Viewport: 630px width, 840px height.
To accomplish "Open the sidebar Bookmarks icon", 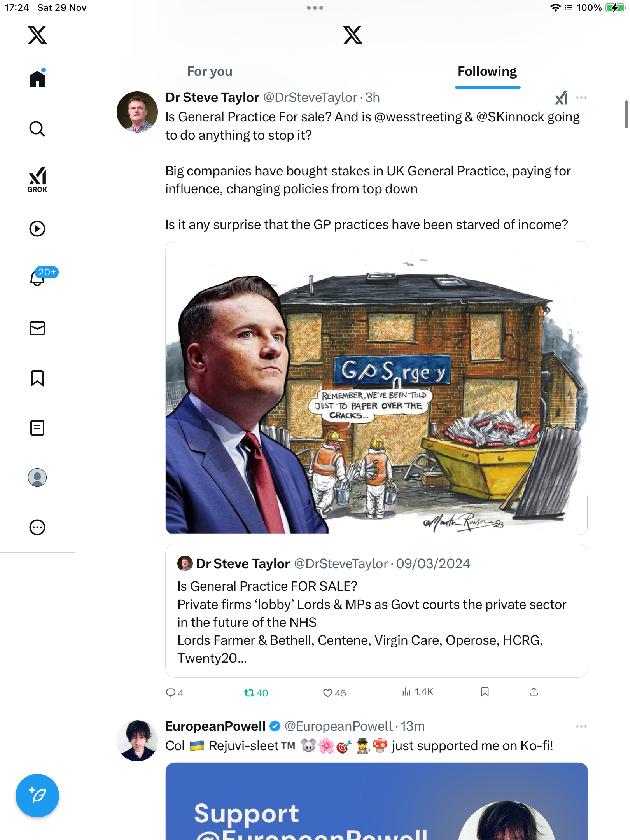I will pyautogui.click(x=37, y=378).
